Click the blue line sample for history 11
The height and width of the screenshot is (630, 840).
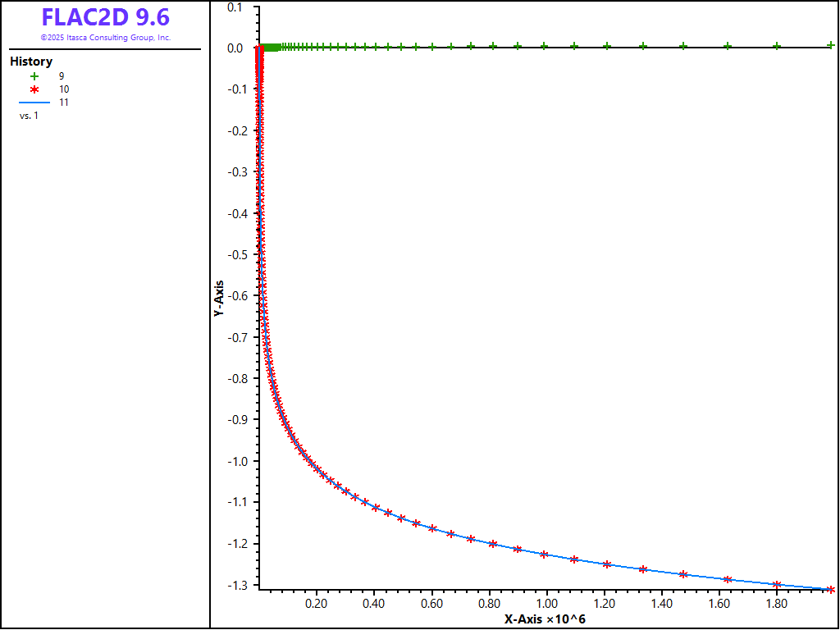click(34, 103)
